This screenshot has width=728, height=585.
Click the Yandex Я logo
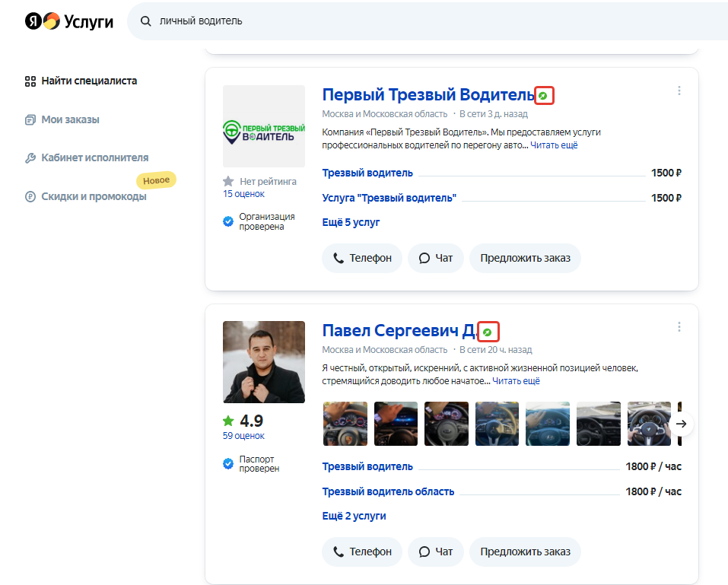(x=33, y=21)
